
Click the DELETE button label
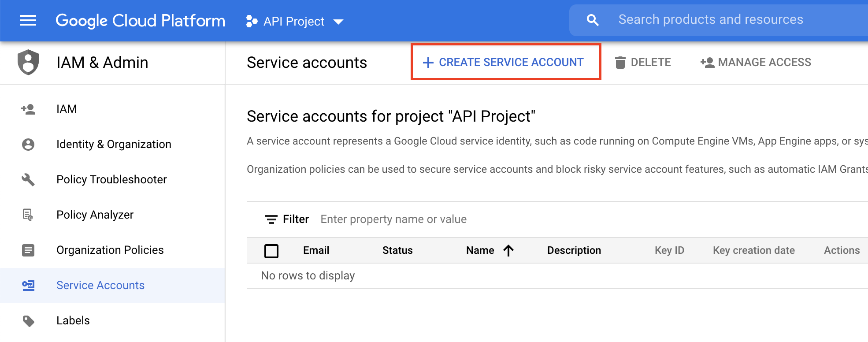click(x=651, y=63)
